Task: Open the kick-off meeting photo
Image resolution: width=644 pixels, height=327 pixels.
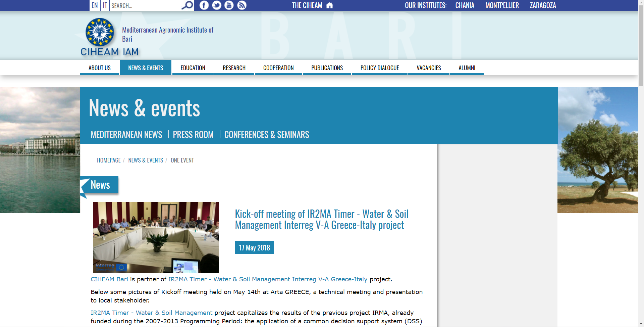Action: 156,237
